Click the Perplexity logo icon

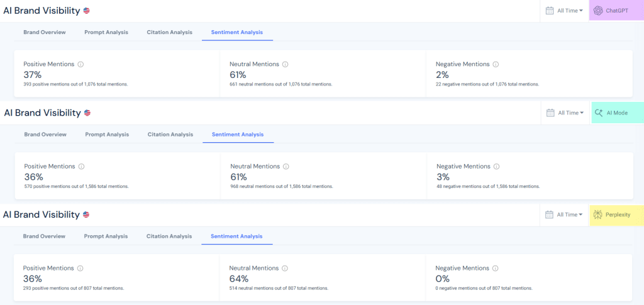597,215
